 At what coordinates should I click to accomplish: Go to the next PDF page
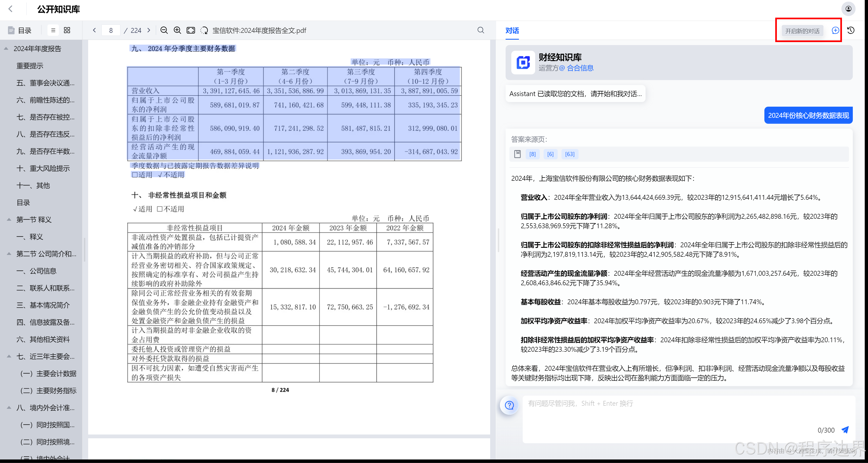coord(149,30)
